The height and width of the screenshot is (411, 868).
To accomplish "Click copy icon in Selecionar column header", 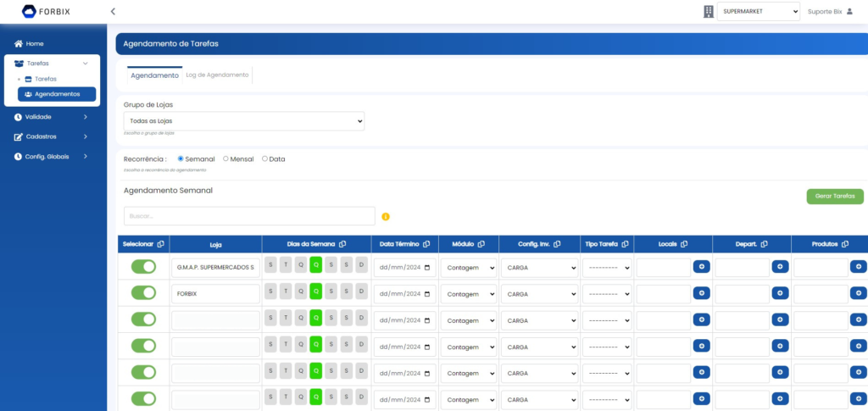I will tap(161, 244).
